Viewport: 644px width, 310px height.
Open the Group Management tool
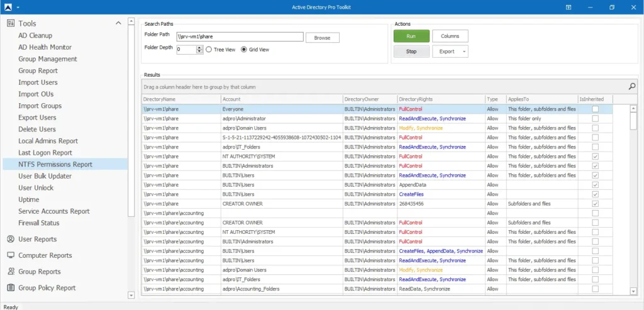(48, 58)
